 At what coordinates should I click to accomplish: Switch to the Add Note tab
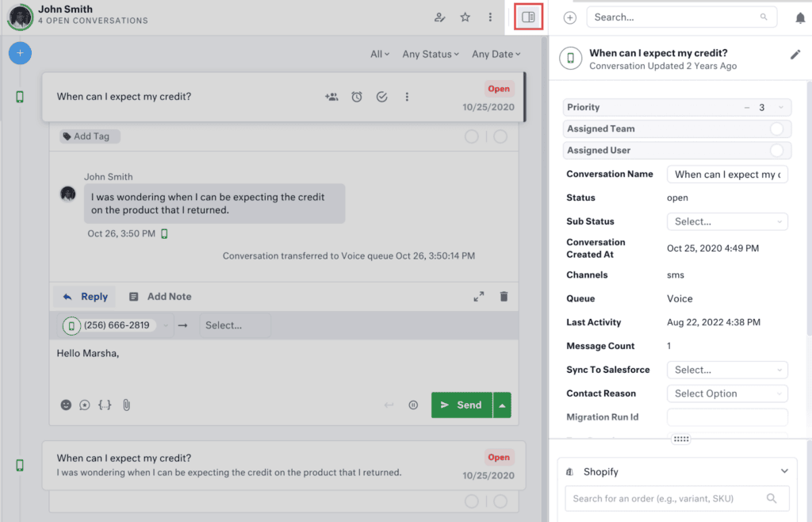point(160,296)
